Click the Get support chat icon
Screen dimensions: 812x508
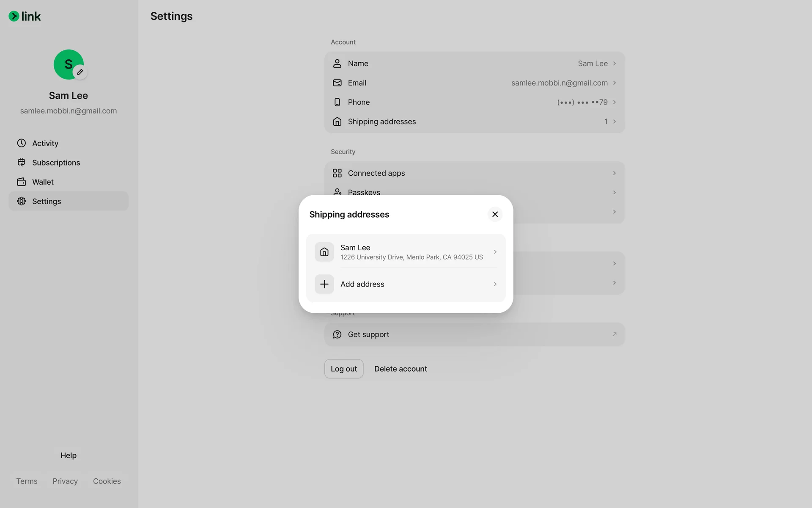pyautogui.click(x=337, y=334)
